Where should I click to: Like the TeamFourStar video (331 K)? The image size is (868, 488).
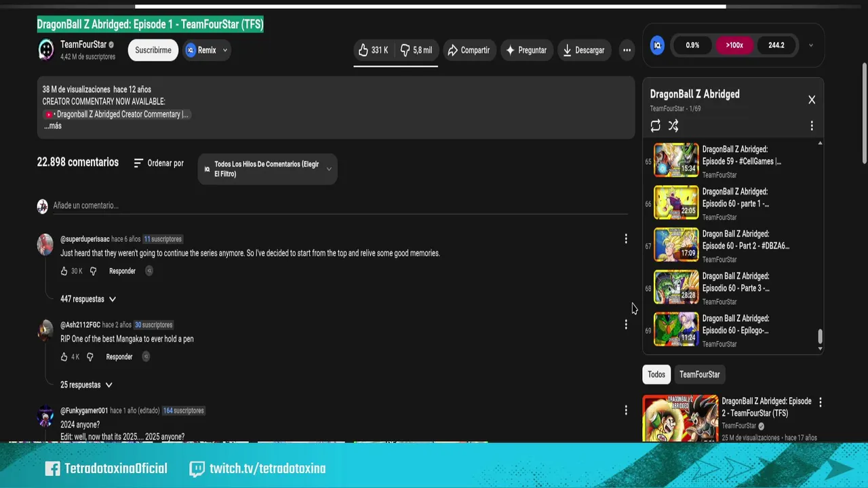click(373, 50)
